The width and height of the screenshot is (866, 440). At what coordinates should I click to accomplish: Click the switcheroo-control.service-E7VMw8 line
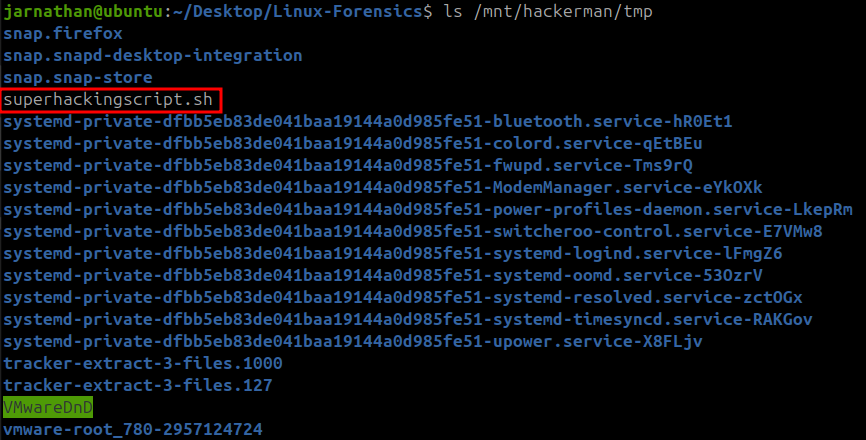pyautogui.click(x=413, y=232)
